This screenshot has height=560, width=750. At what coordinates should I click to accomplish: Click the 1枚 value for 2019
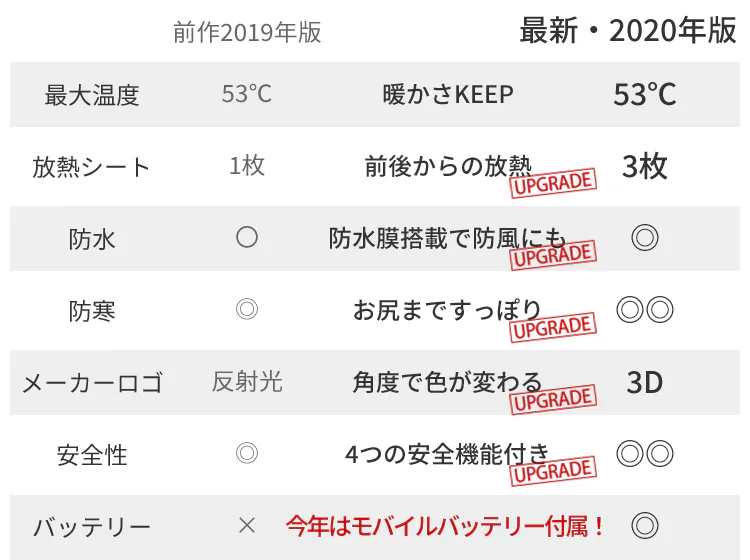click(x=247, y=166)
